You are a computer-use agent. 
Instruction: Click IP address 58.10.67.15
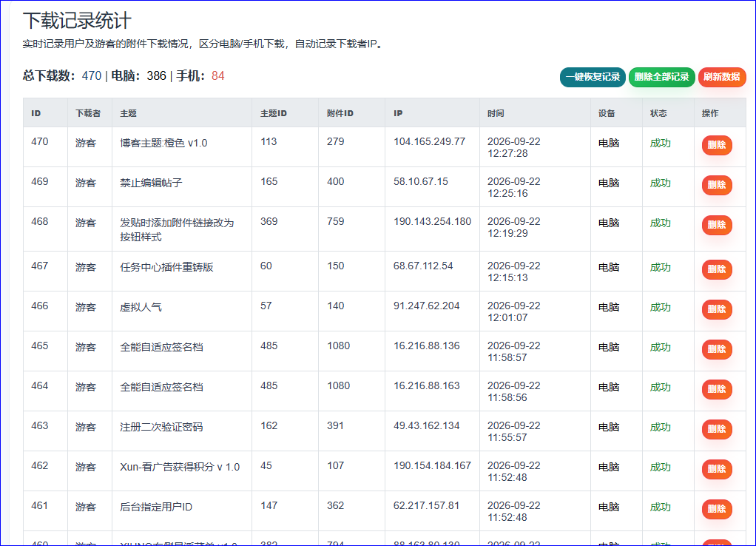click(x=420, y=182)
